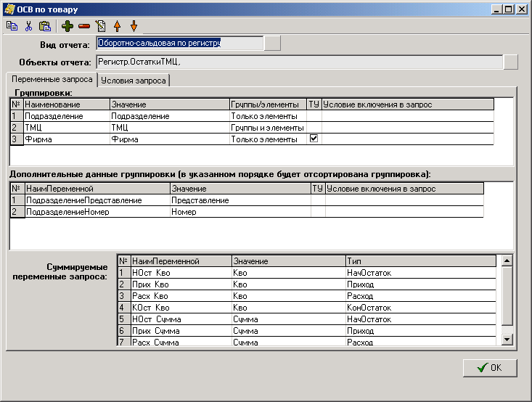Click the edit document icon in toolbar
532x402 pixels.
(101, 26)
